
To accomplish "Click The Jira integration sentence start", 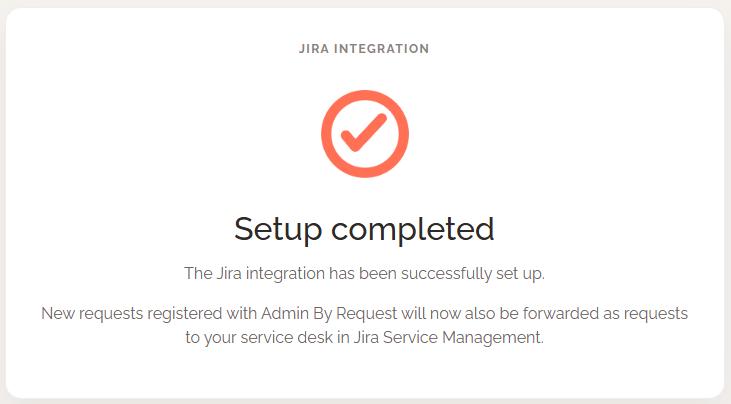I will click(255, 273).
